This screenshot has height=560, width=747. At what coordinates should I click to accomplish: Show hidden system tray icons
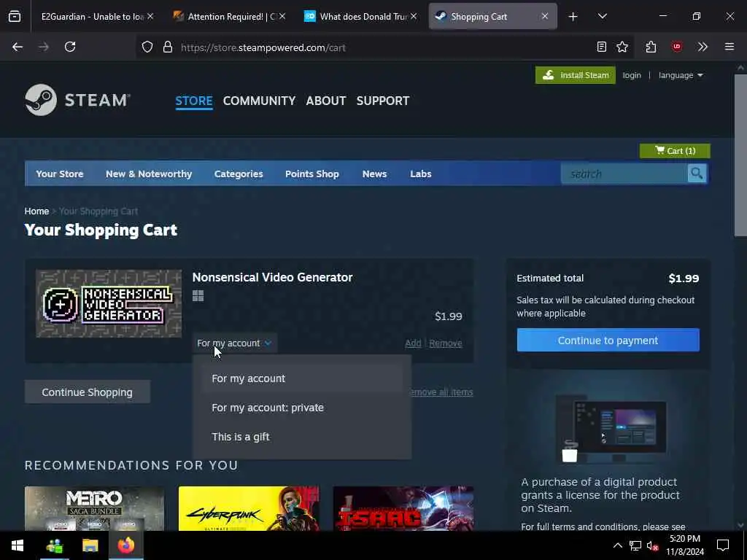pos(617,545)
